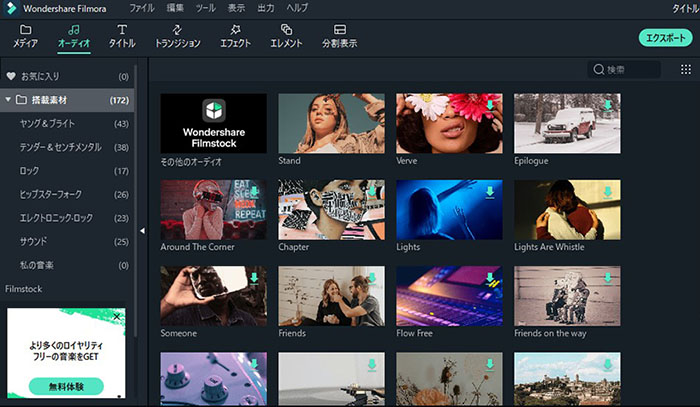
Task: Click the エクスポート export button
Action: pyautogui.click(x=665, y=38)
